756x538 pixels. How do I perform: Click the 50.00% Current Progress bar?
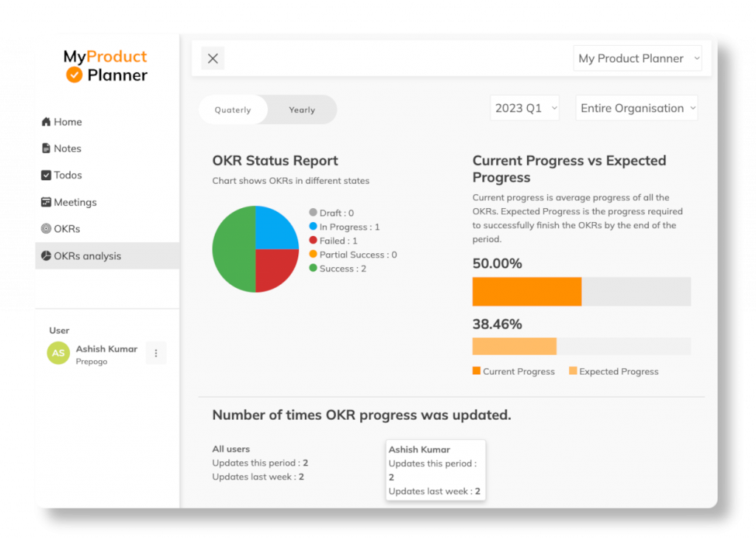coord(526,292)
